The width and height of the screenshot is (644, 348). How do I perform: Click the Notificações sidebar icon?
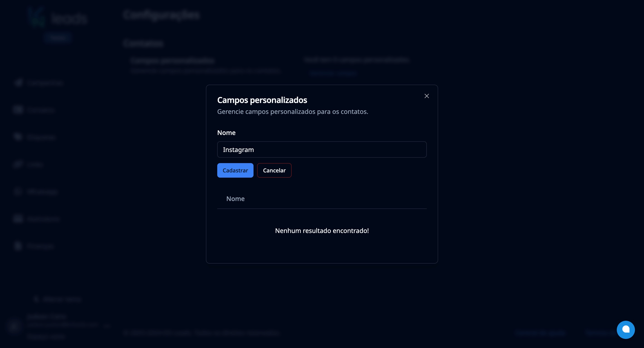click(18, 219)
